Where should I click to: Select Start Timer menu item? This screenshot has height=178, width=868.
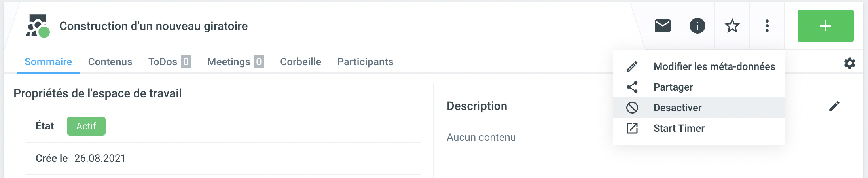678,128
